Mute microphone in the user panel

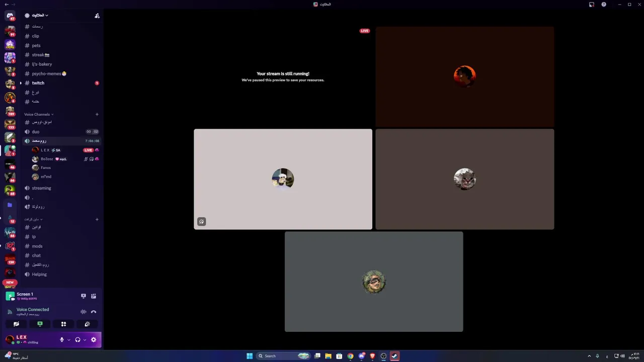pyautogui.click(x=62, y=340)
